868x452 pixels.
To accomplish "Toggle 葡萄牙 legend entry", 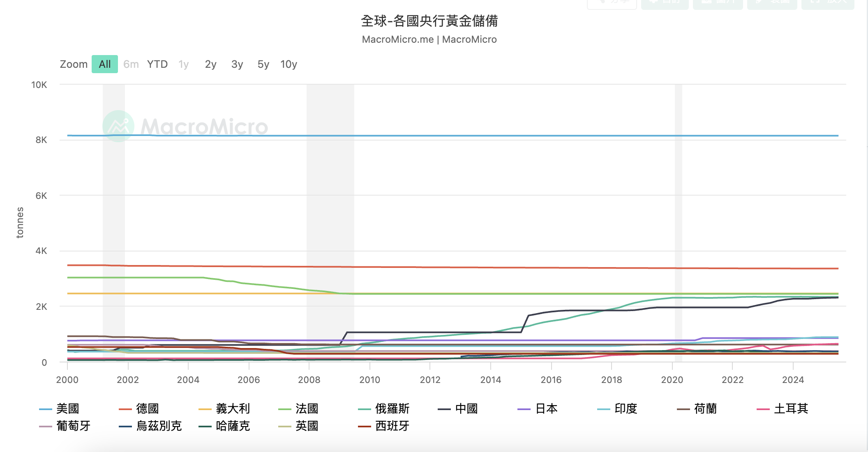I will pyautogui.click(x=65, y=426).
